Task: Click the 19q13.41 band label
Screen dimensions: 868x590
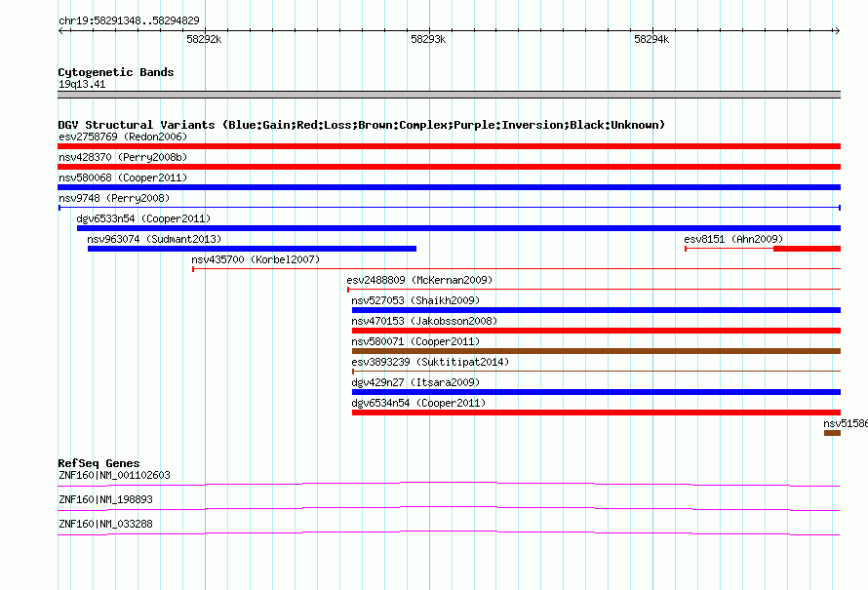Action: [x=82, y=84]
